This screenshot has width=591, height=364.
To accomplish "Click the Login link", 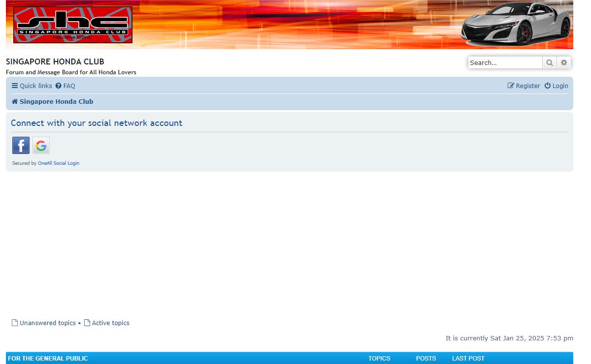I will pos(557,86).
